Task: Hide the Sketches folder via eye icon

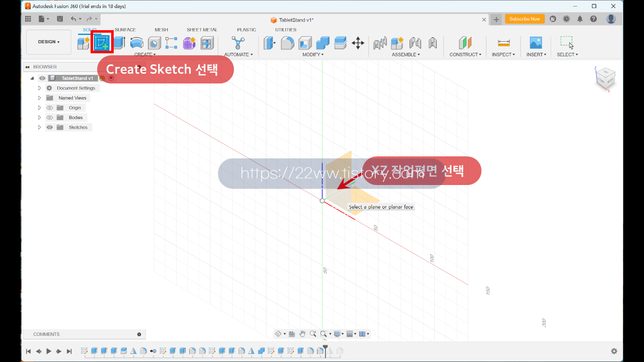Action: [49, 127]
